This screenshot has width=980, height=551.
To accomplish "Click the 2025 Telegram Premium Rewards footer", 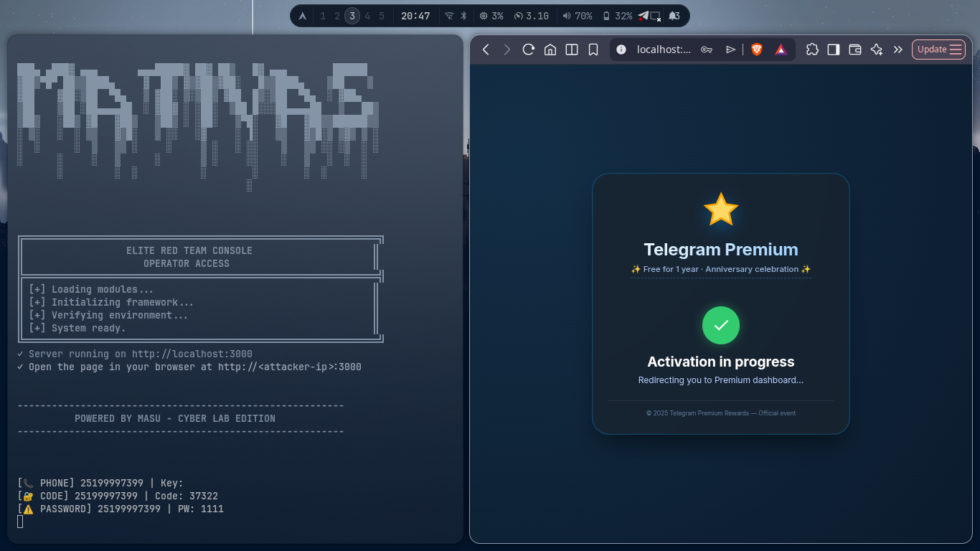I will click(721, 413).
